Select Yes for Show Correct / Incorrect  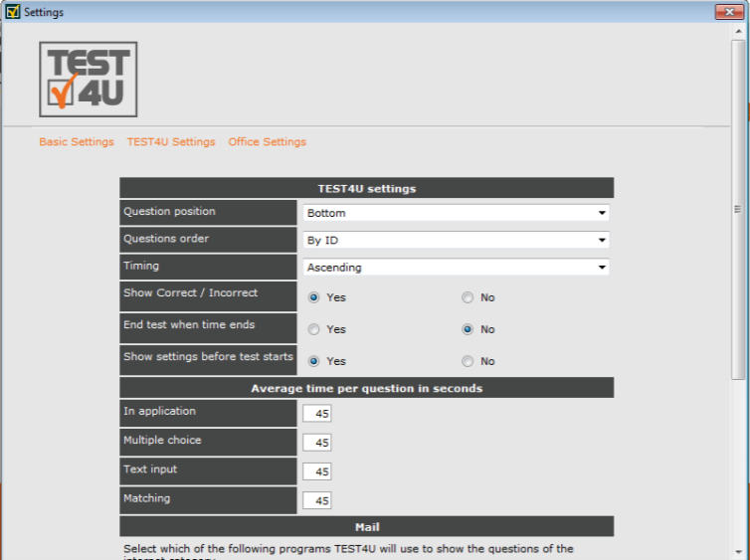pos(313,297)
